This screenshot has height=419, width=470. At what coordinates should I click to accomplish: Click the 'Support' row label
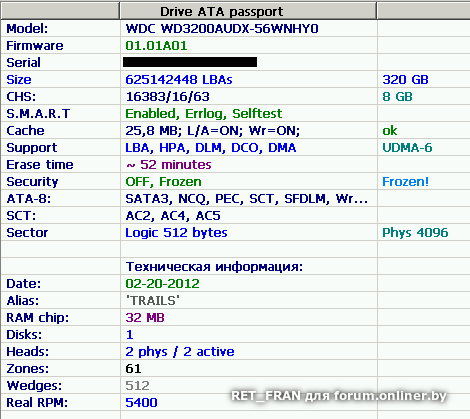coord(32,148)
